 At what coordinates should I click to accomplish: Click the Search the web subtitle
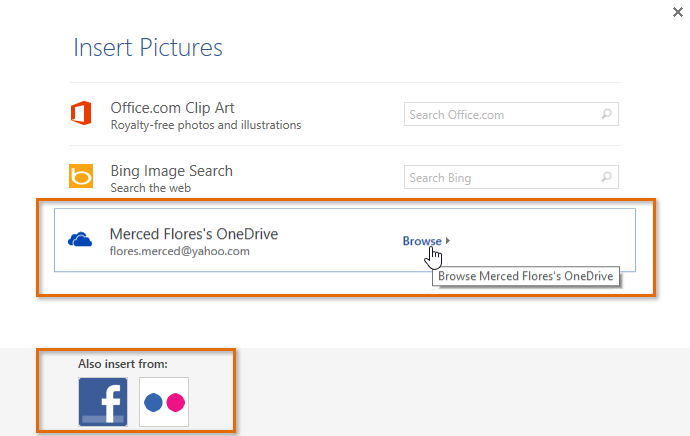point(150,188)
